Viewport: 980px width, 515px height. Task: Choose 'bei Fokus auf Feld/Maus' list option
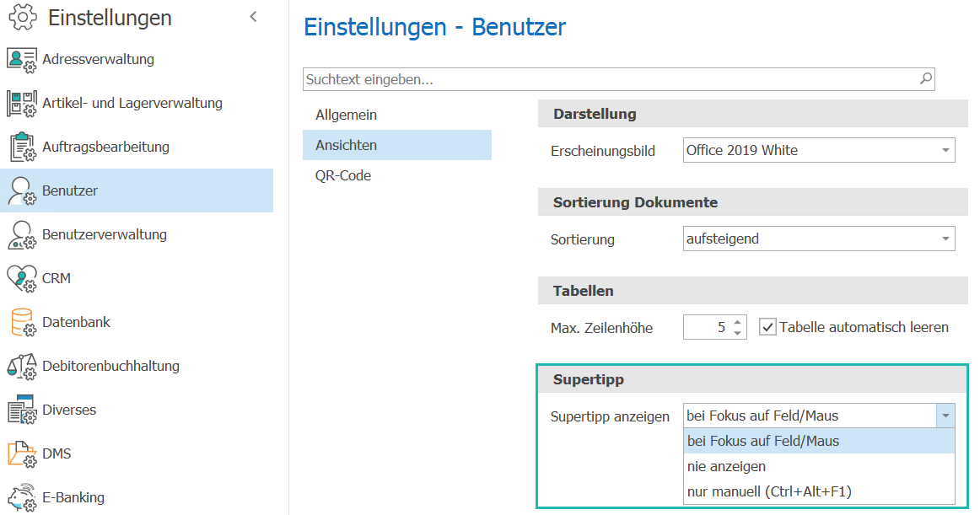[x=820, y=442]
